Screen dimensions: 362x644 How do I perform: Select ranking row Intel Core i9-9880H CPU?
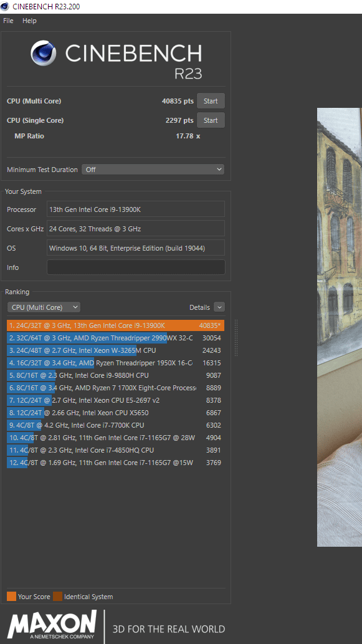pos(116,375)
